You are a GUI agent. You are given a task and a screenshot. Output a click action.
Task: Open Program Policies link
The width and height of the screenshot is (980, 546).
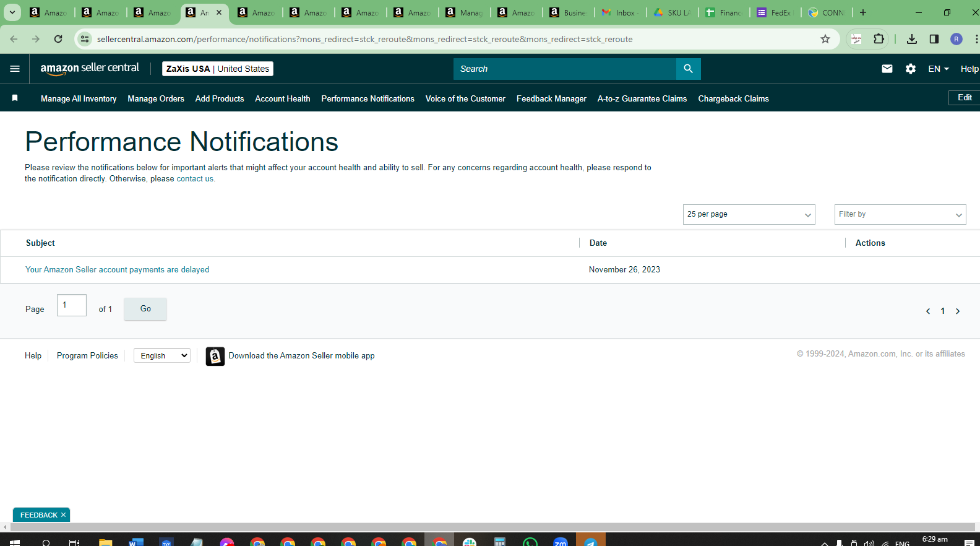87,356
